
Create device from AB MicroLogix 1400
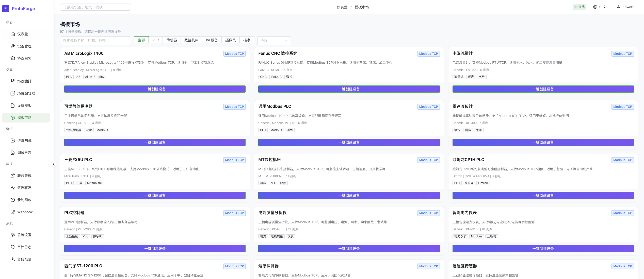click(x=155, y=89)
